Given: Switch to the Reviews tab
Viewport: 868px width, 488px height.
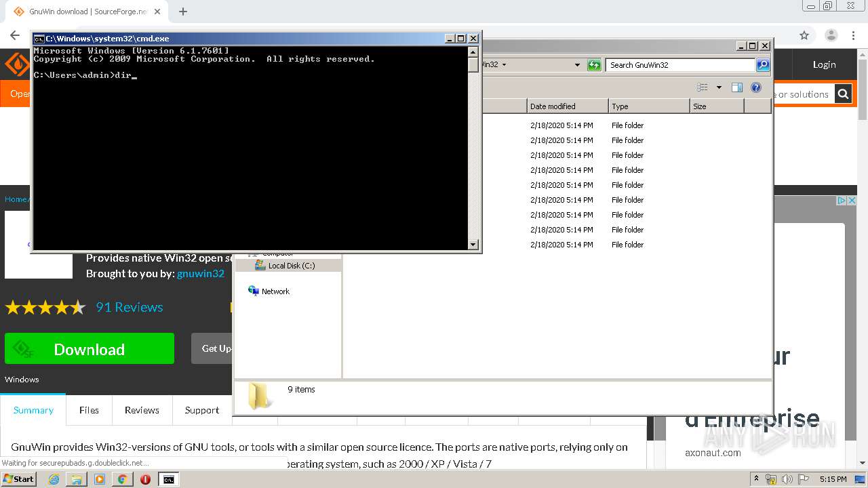Looking at the screenshot, I should pos(142,410).
